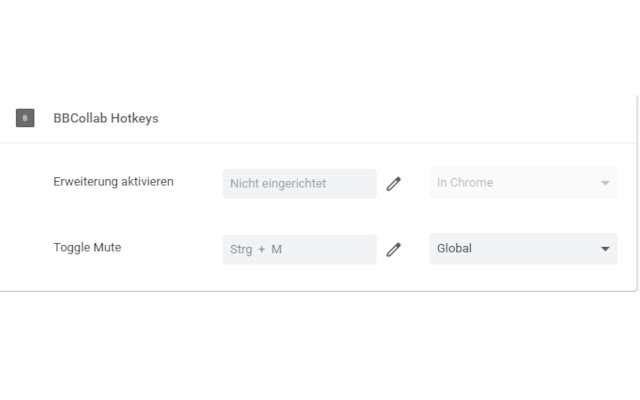Viewport: 640px width, 400px height.
Task: Click the arrow on the In Chrome dropdown
Action: [x=605, y=183]
